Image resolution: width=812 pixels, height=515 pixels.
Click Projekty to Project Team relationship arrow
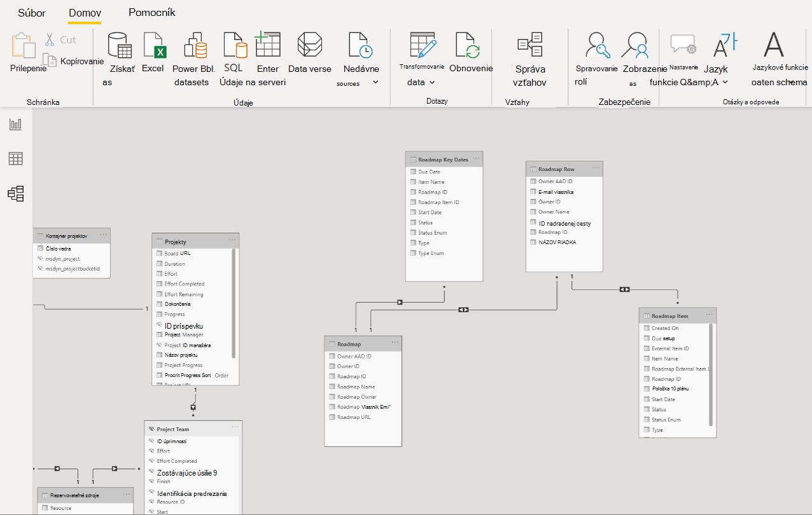tap(193, 407)
